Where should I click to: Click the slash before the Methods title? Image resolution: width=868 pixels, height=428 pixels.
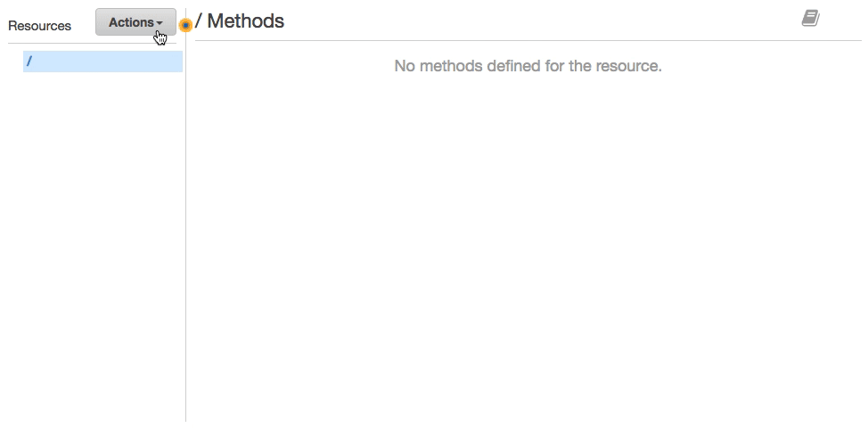click(199, 21)
